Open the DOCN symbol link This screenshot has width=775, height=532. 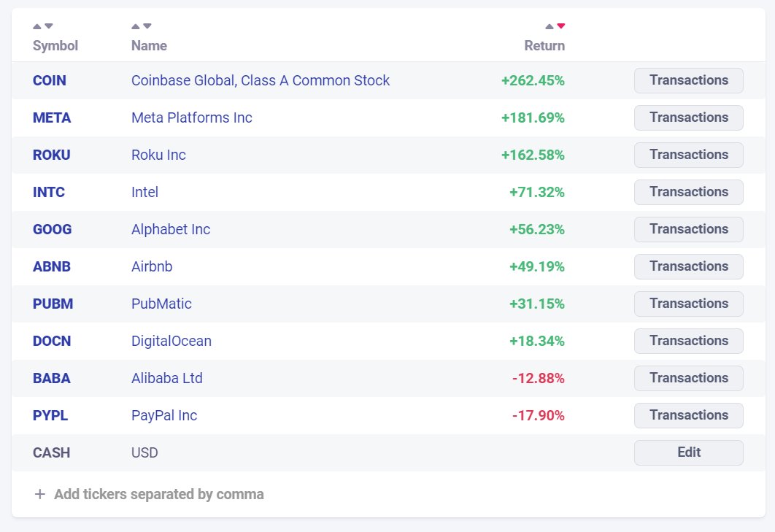52,341
